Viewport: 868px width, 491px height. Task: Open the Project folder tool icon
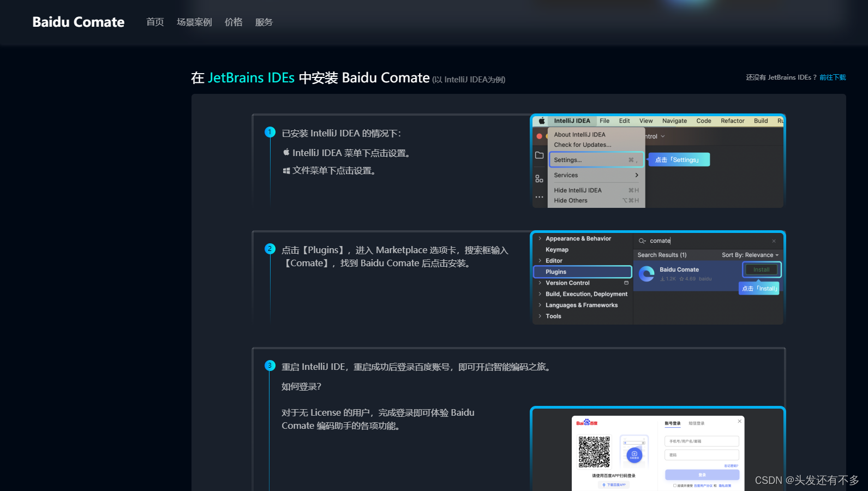coord(540,155)
